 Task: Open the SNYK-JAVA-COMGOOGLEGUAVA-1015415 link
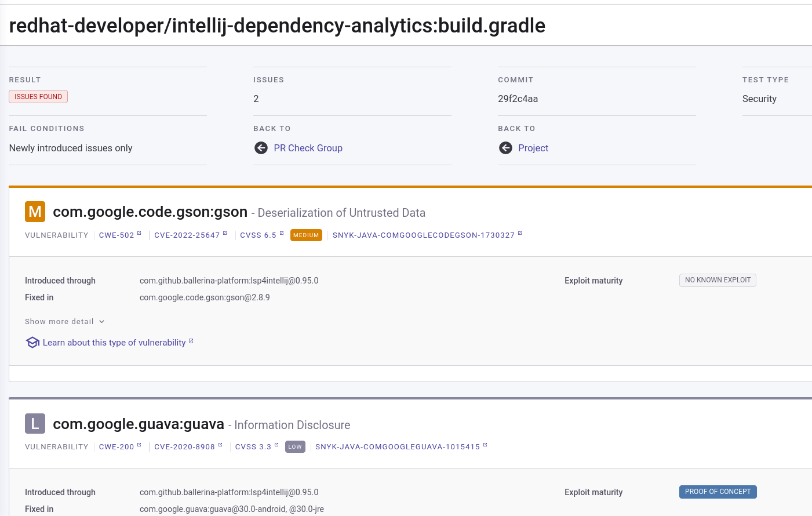(x=398, y=447)
